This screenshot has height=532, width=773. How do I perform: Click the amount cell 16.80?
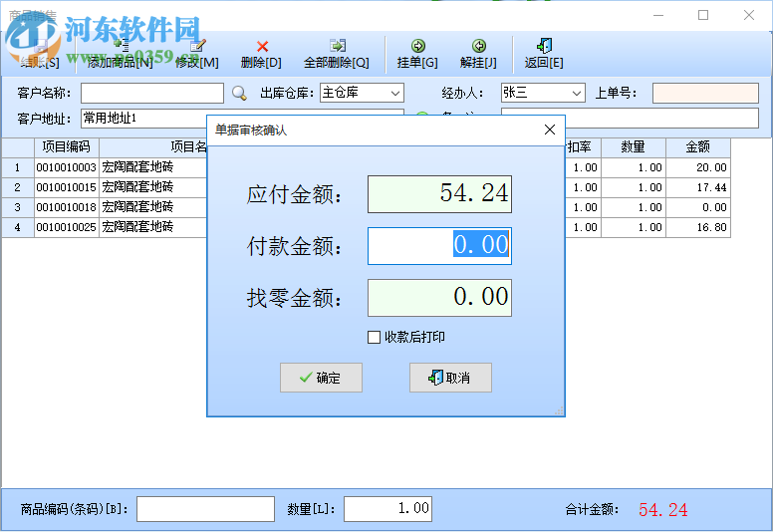click(x=698, y=227)
